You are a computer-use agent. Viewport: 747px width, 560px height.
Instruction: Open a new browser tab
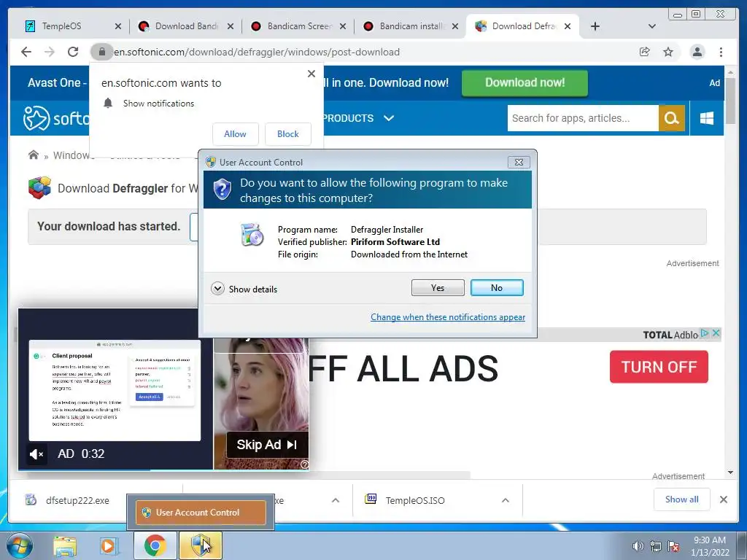595,27
